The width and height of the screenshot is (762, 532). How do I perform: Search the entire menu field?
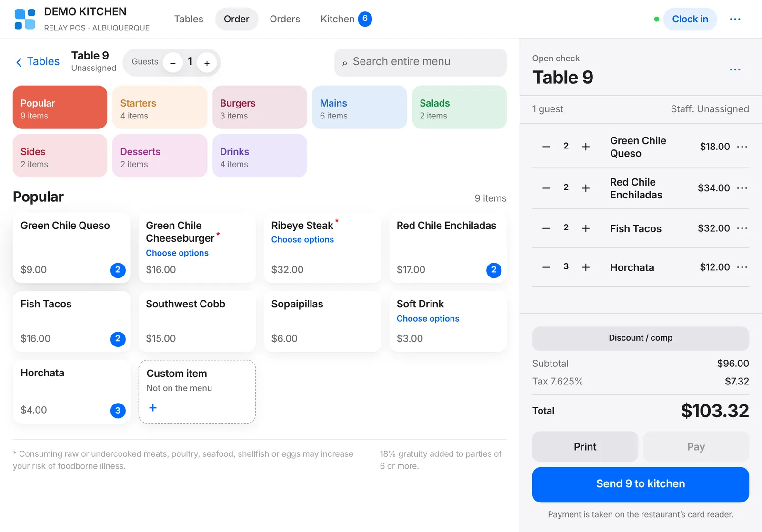pos(421,62)
